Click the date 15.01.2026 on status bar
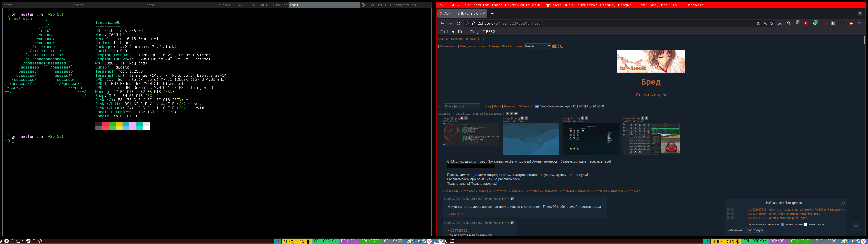868x244 pixels. 825,241
